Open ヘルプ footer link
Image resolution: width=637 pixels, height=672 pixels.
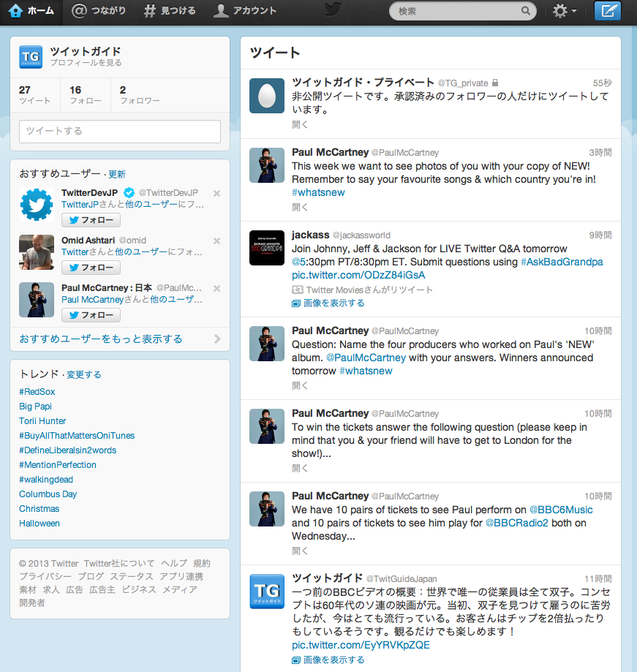click(x=174, y=564)
